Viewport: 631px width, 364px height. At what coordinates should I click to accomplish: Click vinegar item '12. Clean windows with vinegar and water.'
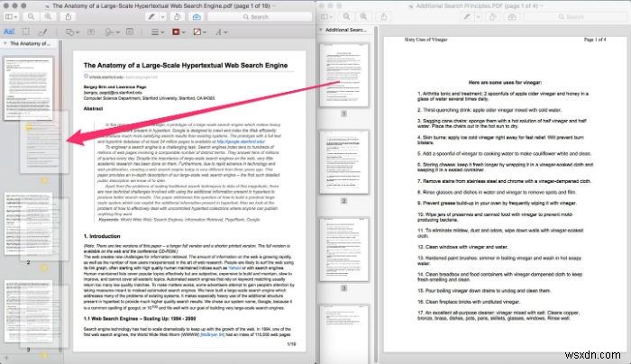pos(462,247)
